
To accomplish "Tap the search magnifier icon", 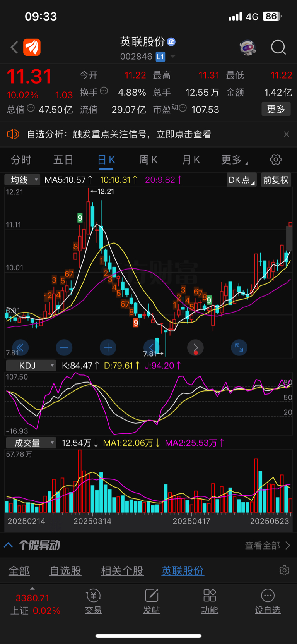I will [278, 48].
